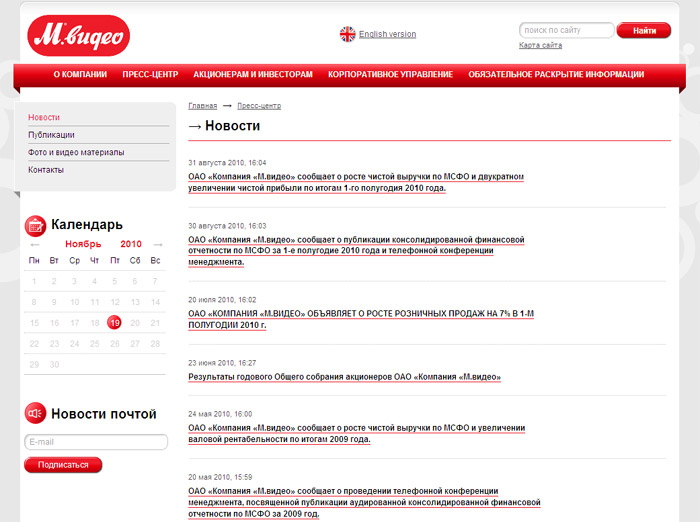Open the О компании menu

coord(80,74)
